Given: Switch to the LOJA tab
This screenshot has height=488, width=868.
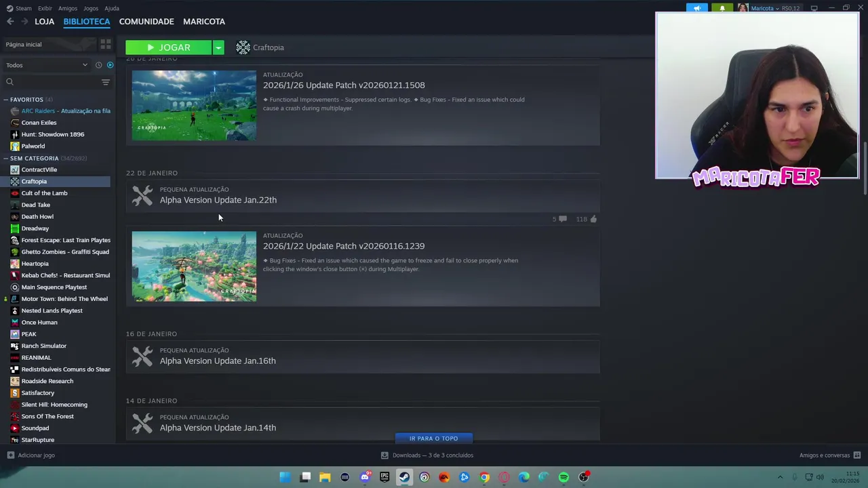Looking at the screenshot, I should point(45,22).
